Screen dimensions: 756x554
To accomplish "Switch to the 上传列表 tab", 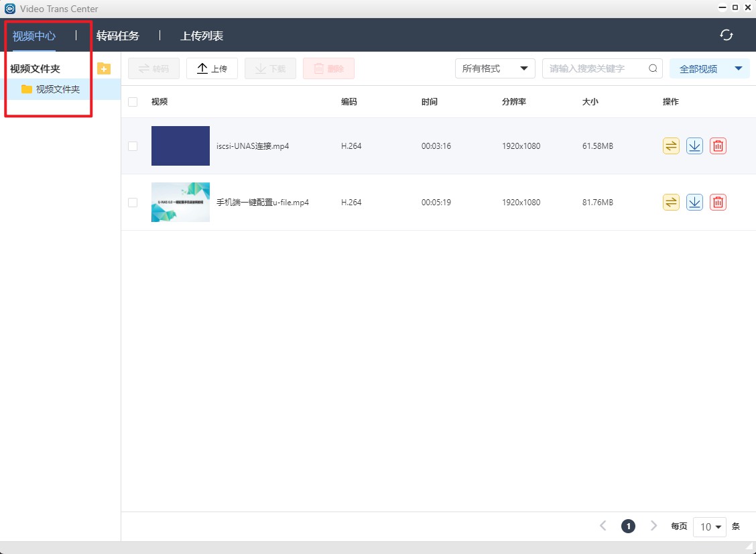I will [202, 36].
